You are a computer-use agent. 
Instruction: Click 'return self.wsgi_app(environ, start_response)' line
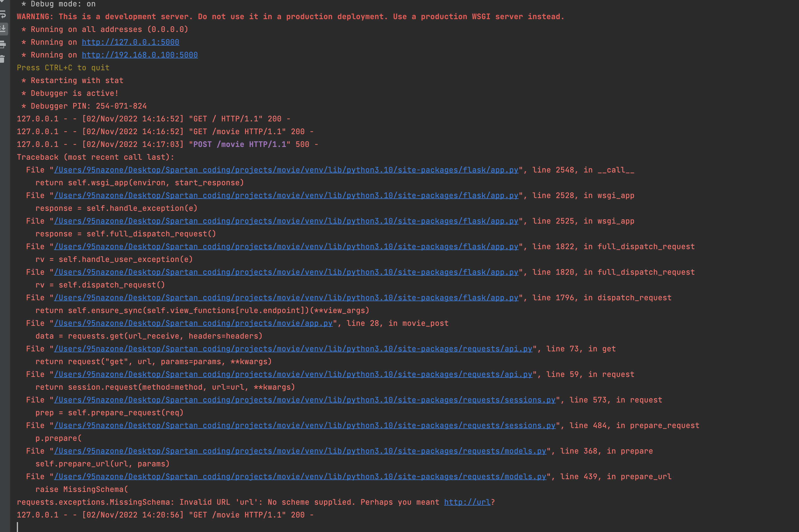140,183
